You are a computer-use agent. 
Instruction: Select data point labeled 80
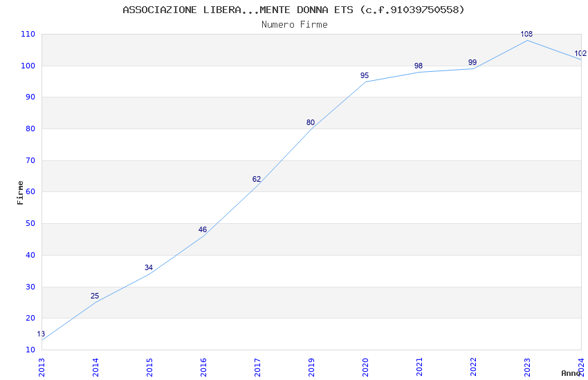(x=311, y=123)
